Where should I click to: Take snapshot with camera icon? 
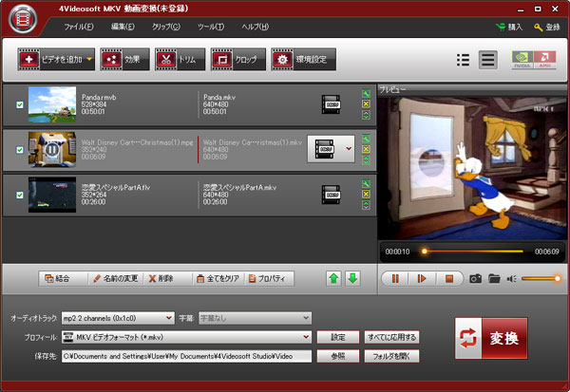(476, 279)
